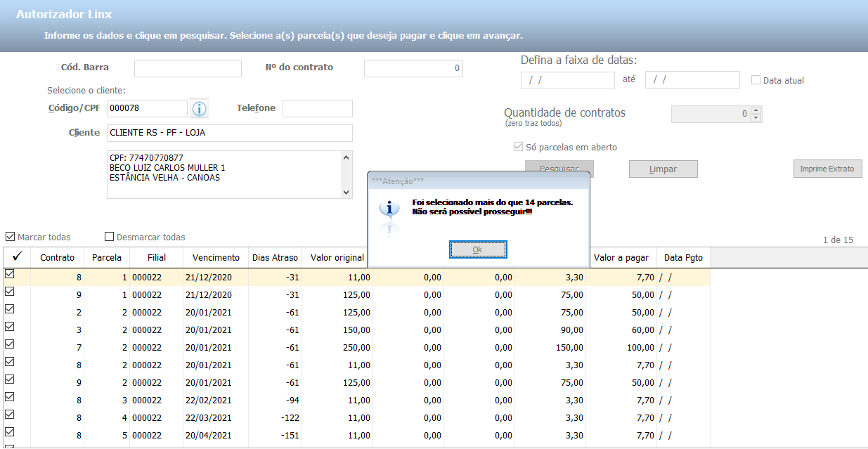
Task: Check the Marcar todas checkbox
Action: 10,237
